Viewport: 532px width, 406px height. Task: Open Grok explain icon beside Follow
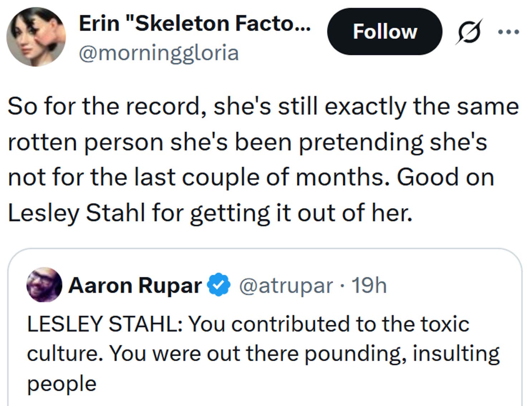[469, 32]
